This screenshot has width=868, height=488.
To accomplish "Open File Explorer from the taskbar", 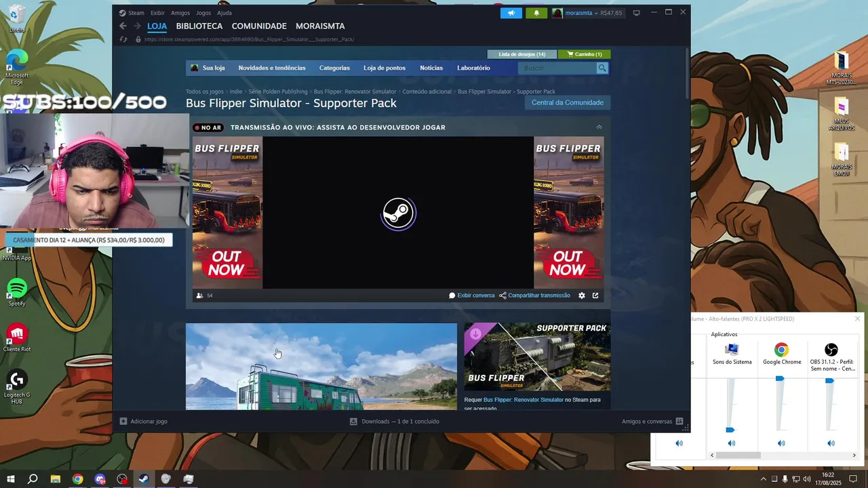I will pyautogui.click(x=56, y=479).
